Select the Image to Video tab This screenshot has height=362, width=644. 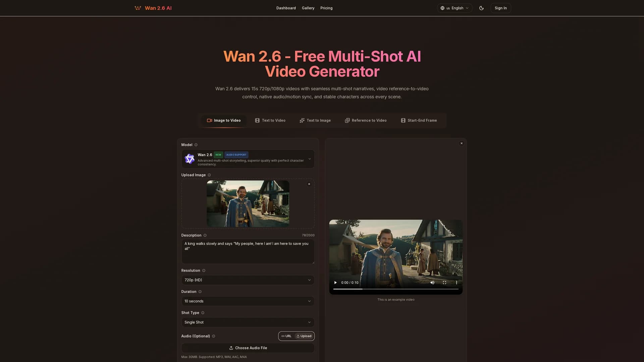coord(224,120)
